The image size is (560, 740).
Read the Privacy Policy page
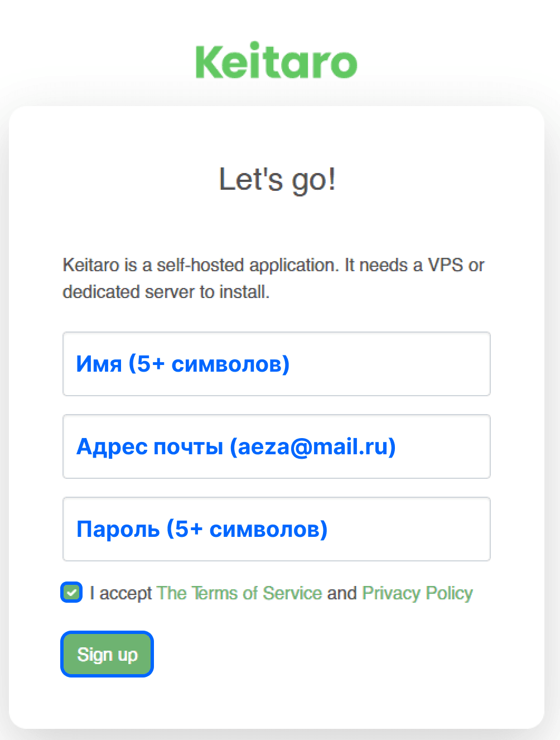[417, 593]
